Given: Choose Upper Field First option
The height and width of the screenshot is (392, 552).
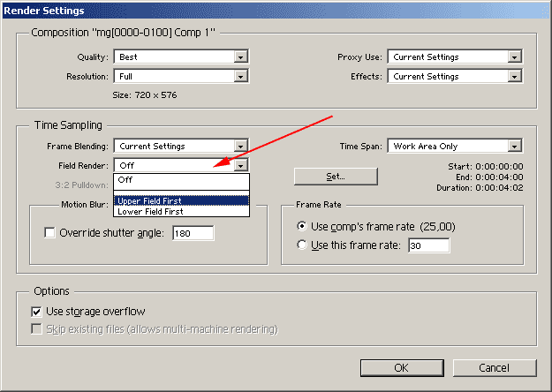Looking at the screenshot, I should 181,200.
